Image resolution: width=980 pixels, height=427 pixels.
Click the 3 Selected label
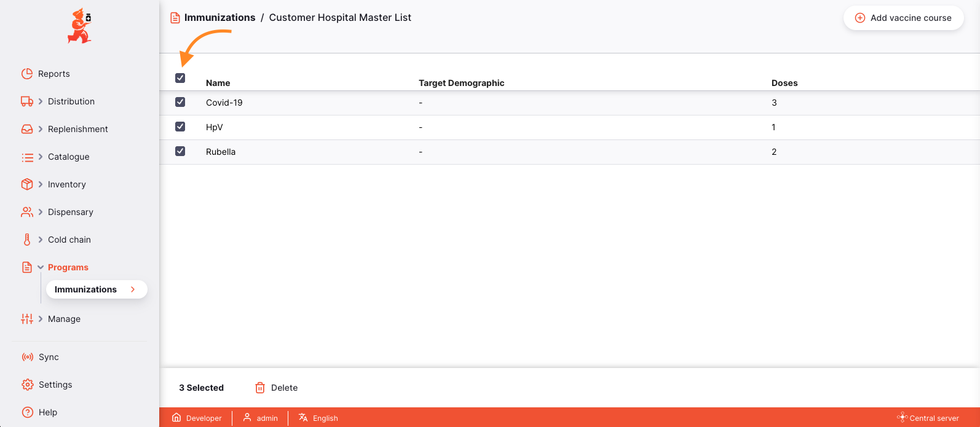point(202,388)
